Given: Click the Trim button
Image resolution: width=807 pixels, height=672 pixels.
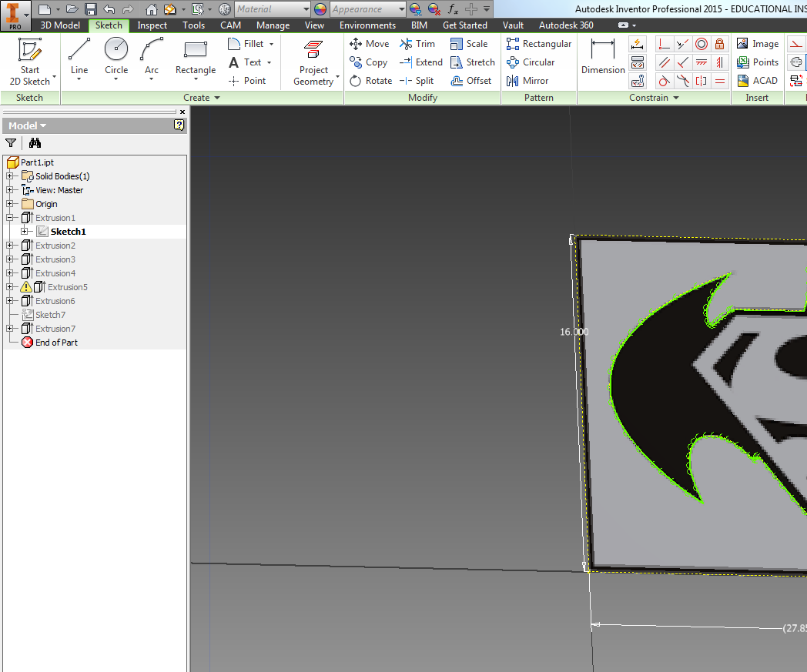Looking at the screenshot, I should 417,44.
